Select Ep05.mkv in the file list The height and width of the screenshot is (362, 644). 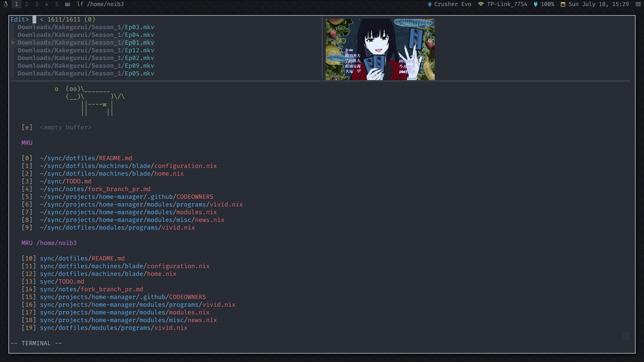86,73
